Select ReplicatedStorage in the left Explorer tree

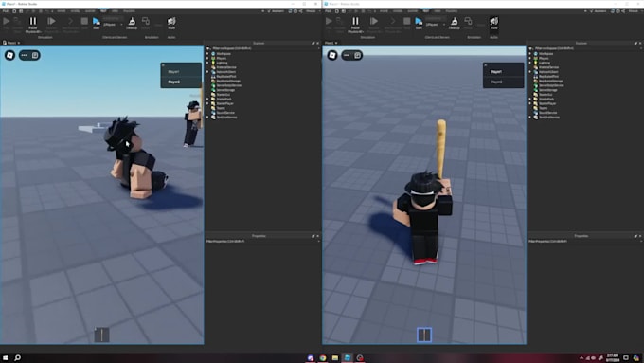(x=228, y=81)
